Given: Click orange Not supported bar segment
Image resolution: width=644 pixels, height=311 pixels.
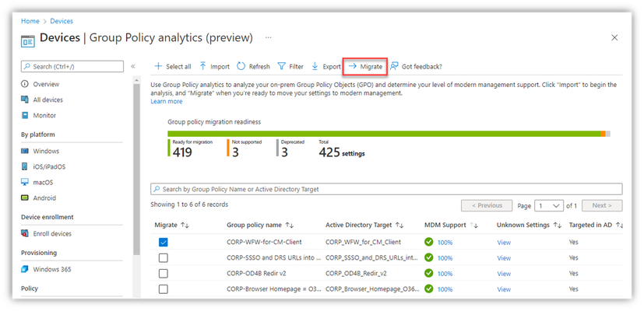Looking at the screenshot, I should tap(603, 134).
